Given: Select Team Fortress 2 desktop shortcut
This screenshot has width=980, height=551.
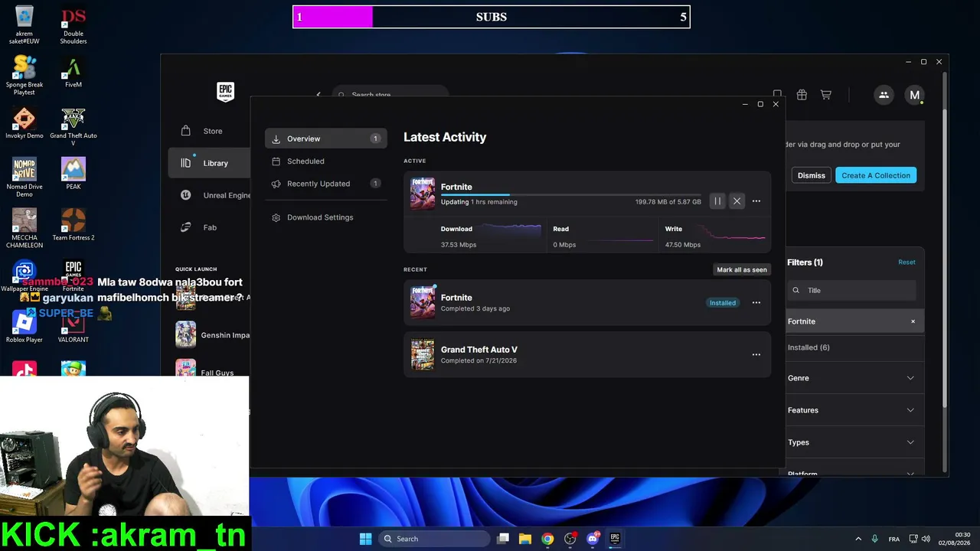Looking at the screenshot, I should [x=73, y=226].
